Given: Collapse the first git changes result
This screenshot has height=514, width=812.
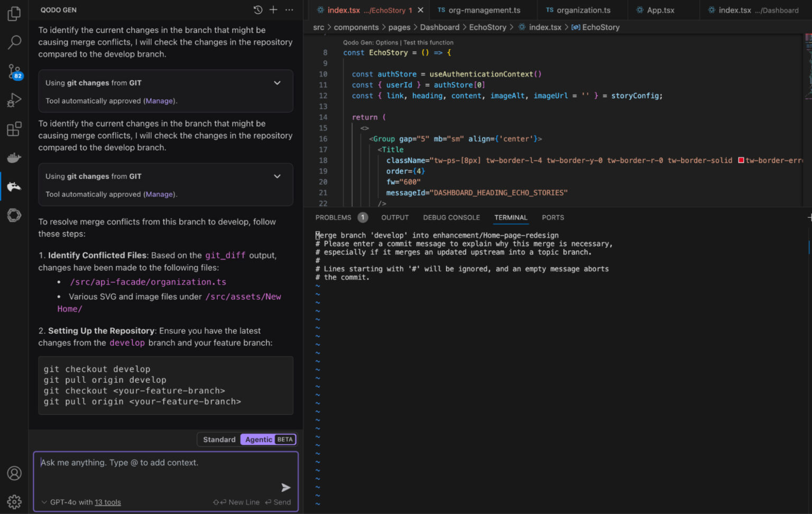Looking at the screenshot, I should click(x=277, y=82).
